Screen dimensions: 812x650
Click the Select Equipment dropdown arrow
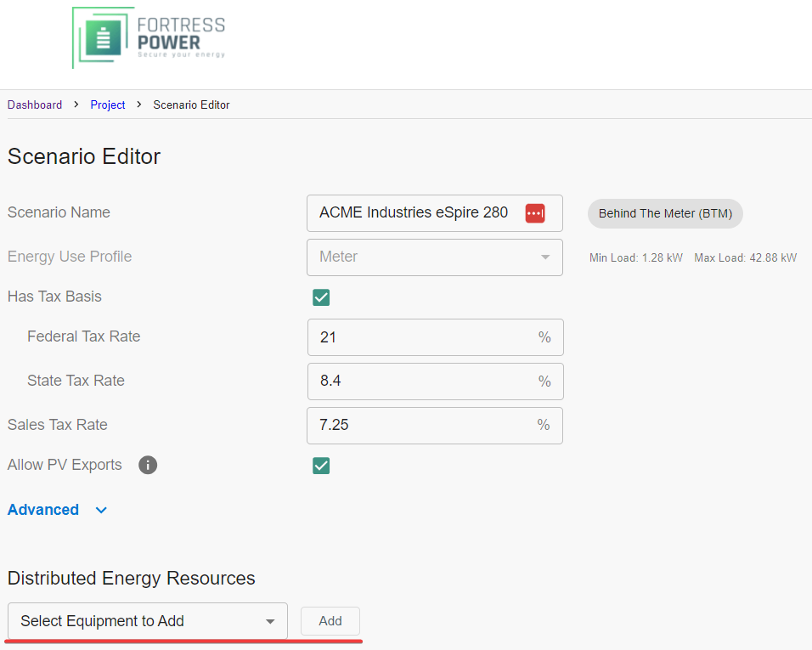[x=270, y=622]
